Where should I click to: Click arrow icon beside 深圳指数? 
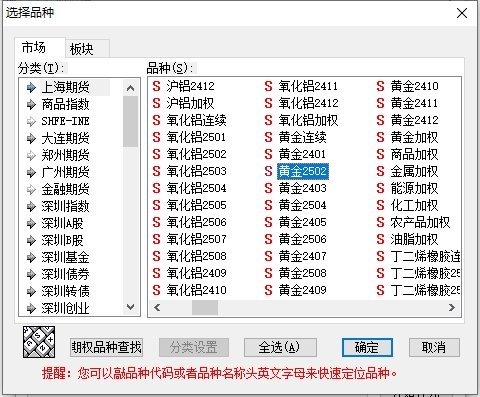(31, 206)
